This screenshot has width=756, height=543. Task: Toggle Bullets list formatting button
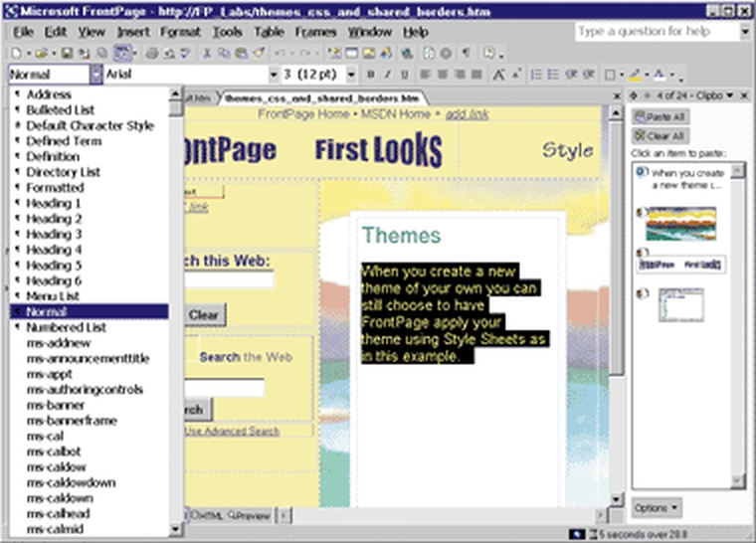(x=553, y=75)
